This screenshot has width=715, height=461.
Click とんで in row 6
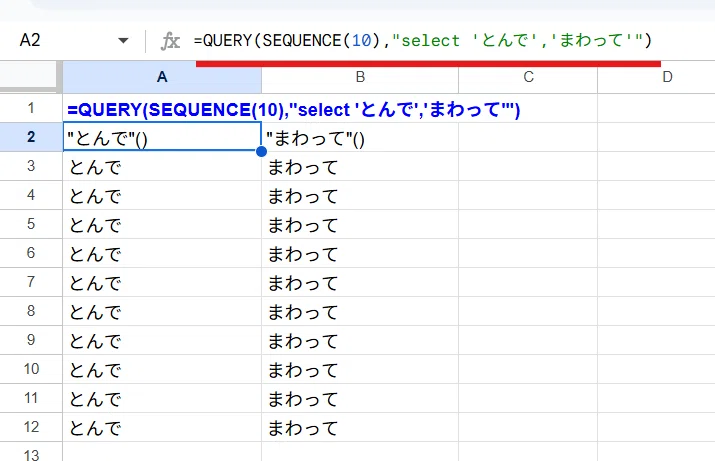coord(95,254)
